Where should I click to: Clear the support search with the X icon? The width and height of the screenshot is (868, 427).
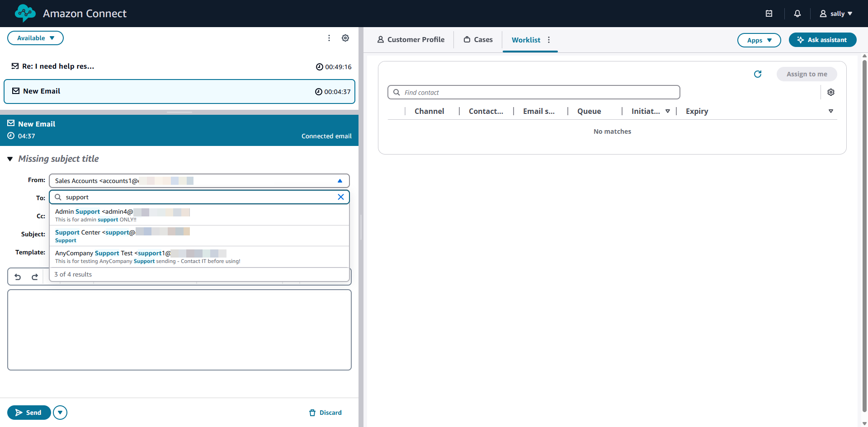(x=341, y=197)
